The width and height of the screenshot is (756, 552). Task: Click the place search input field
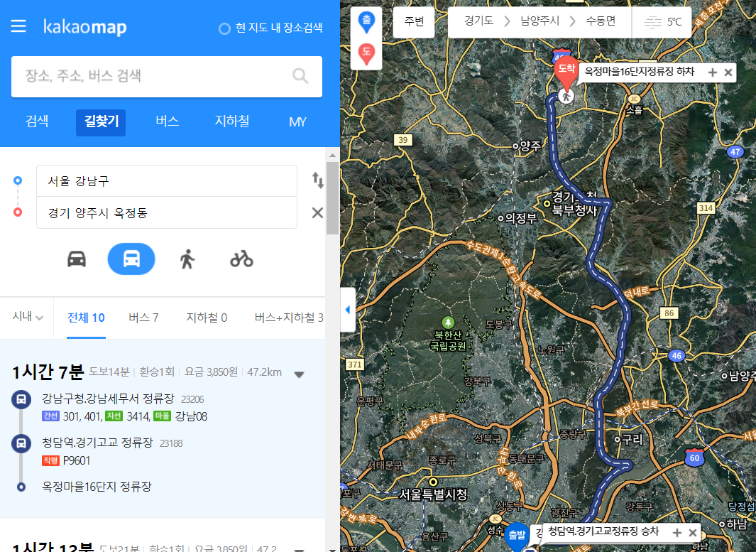167,76
